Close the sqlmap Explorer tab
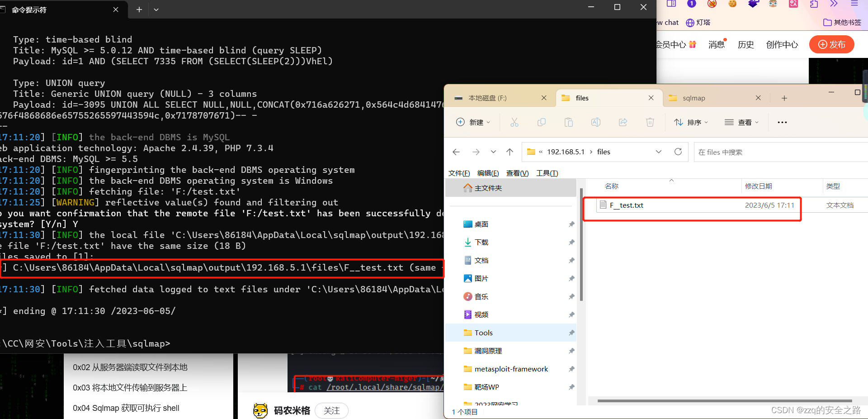The height and width of the screenshot is (419, 868). pyautogui.click(x=758, y=98)
